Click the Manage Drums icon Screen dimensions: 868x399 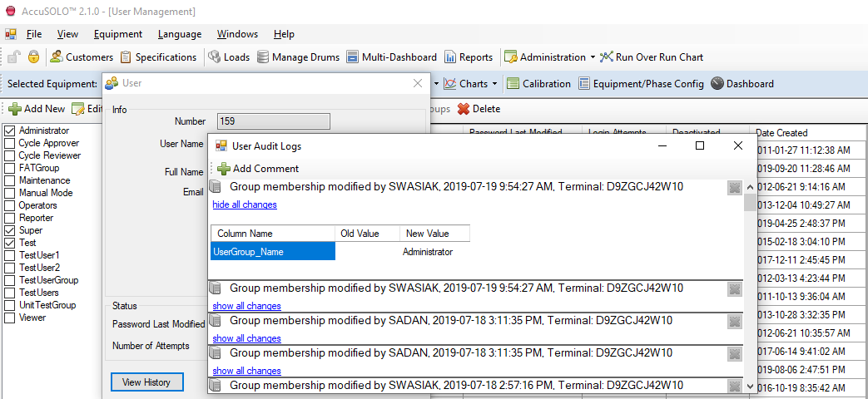tap(263, 57)
